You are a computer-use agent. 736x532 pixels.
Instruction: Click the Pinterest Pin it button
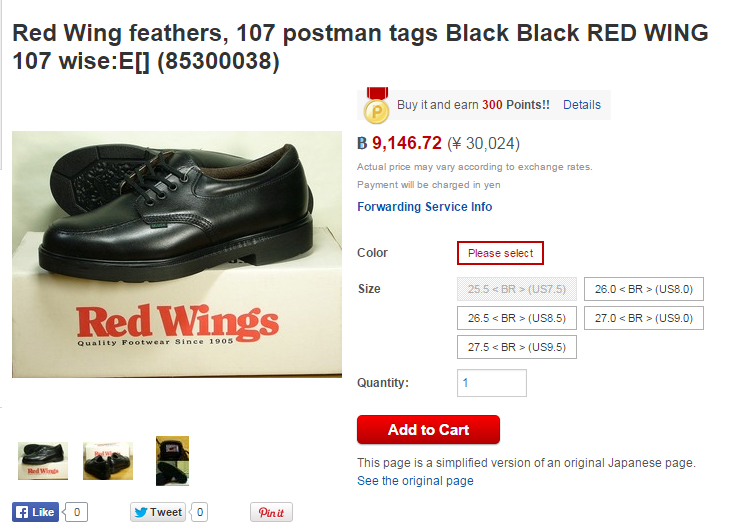click(x=271, y=513)
